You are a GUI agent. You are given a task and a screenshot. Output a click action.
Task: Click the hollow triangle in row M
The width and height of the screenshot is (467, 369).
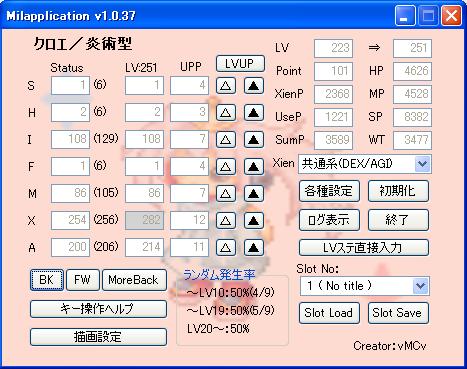226,193
